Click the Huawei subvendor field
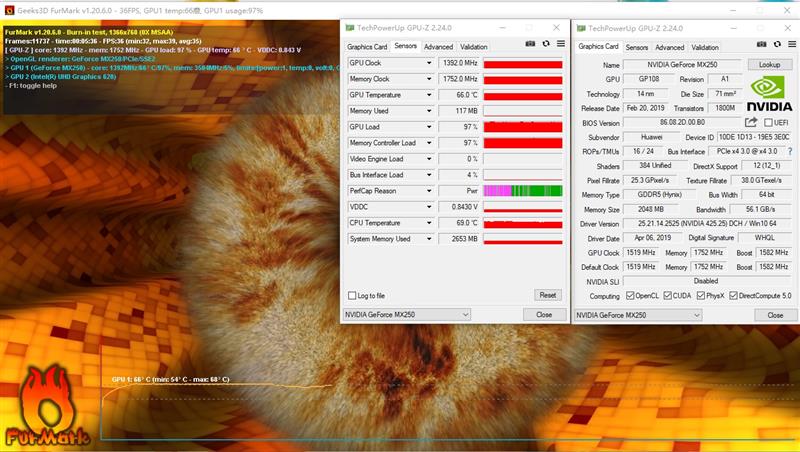Image resolution: width=800 pixels, height=452 pixels. (x=652, y=137)
